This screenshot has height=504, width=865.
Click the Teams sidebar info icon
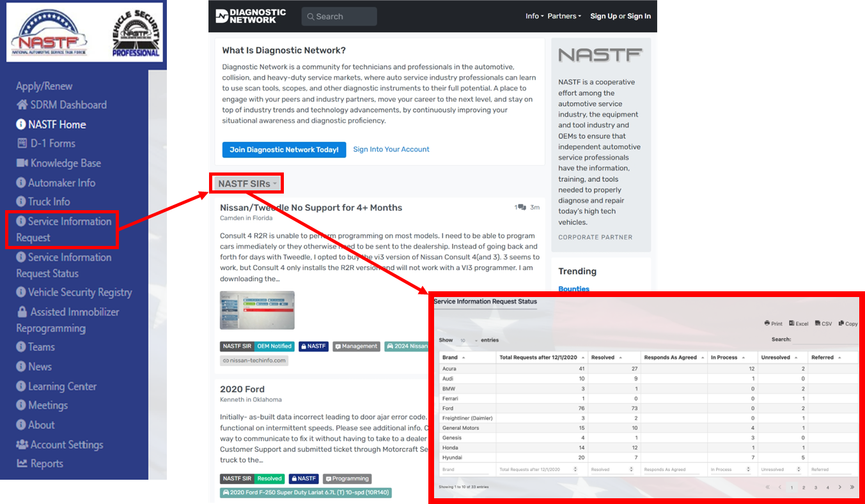pos(21,347)
